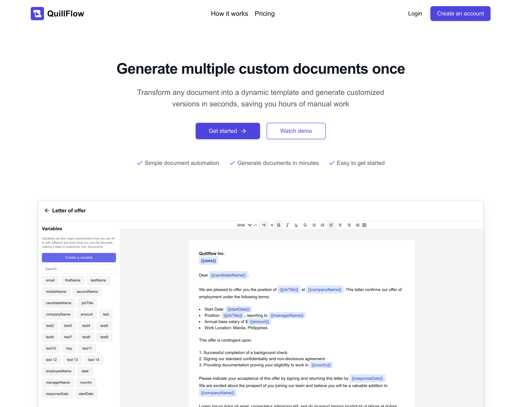Toggle italic formatting
The width and height of the screenshot is (532, 407).
pos(287,225)
